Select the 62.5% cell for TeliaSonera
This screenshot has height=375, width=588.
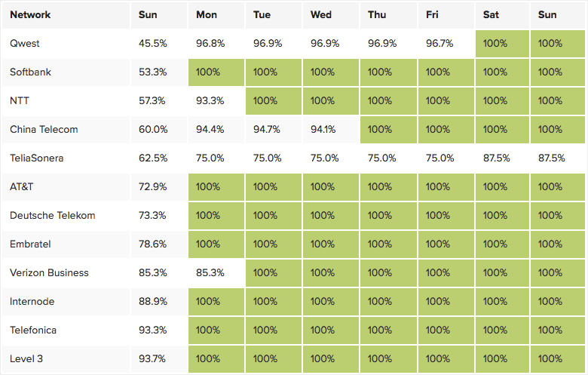tap(153, 158)
